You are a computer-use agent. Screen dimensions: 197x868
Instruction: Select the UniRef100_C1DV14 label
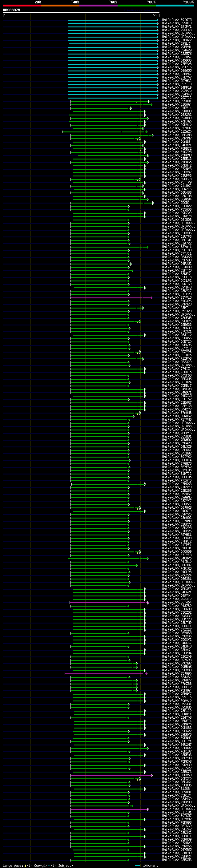click(177, 108)
